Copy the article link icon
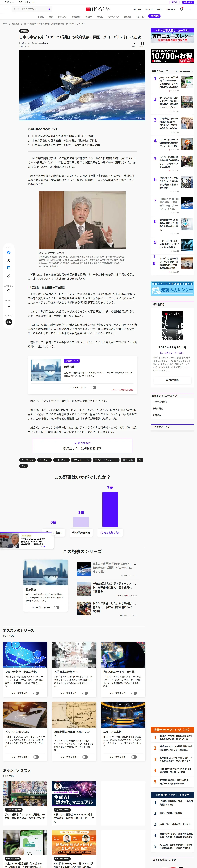 tap(9, 276)
